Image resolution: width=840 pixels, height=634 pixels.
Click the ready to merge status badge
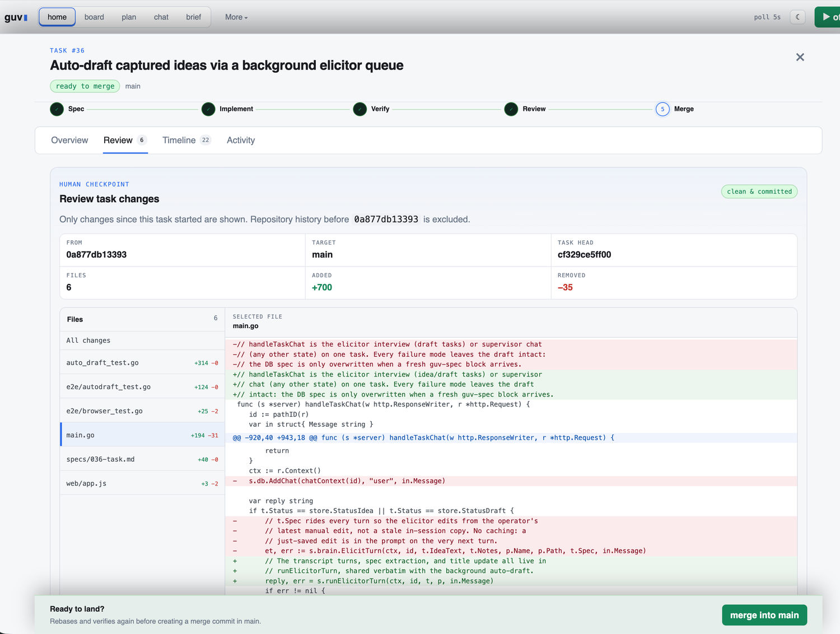click(85, 86)
